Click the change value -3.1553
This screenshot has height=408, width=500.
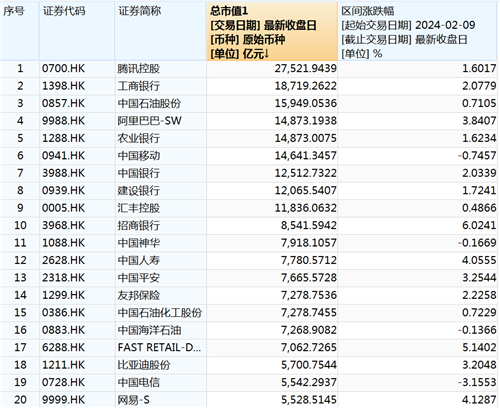click(477, 382)
